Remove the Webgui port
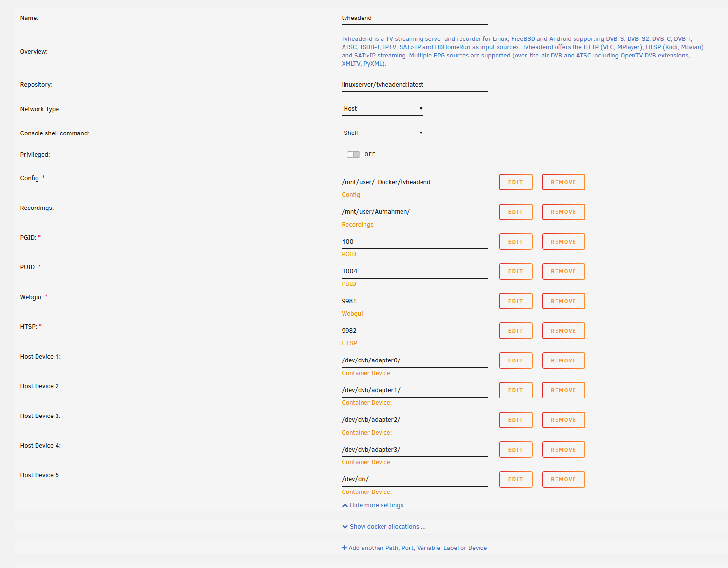This screenshot has width=728, height=568. (563, 301)
